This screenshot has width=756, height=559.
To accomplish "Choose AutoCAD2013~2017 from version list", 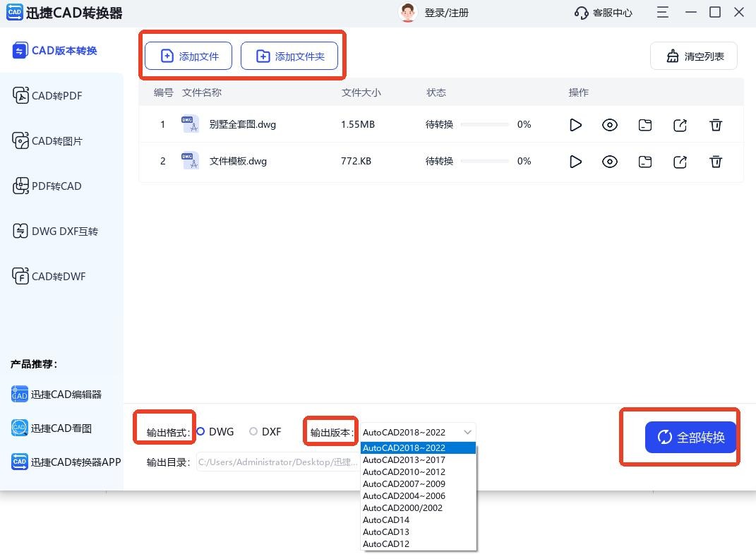I will click(x=404, y=459).
